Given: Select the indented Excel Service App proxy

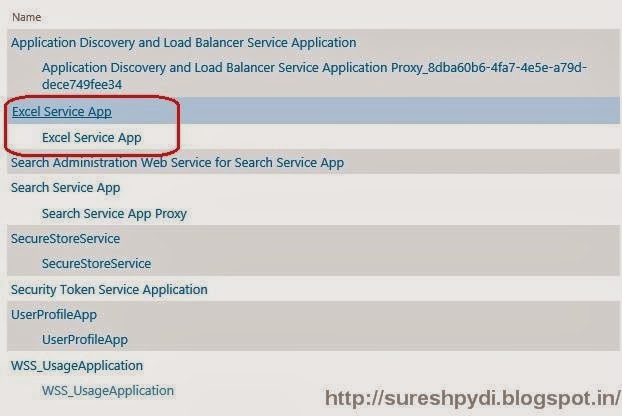Looking at the screenshot, I should (x=92, y=137).
